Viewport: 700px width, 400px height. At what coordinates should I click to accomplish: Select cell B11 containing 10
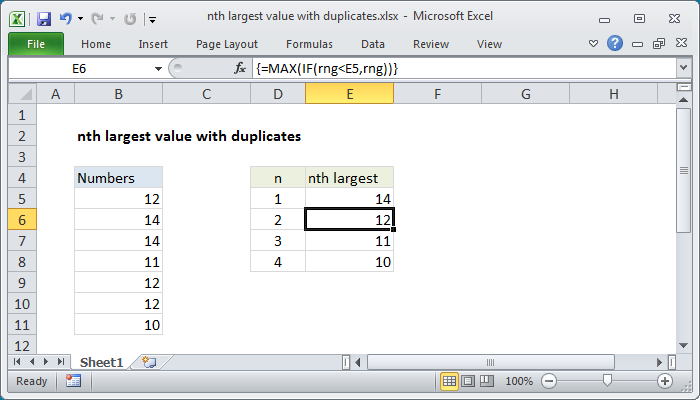tap(118, 325)
